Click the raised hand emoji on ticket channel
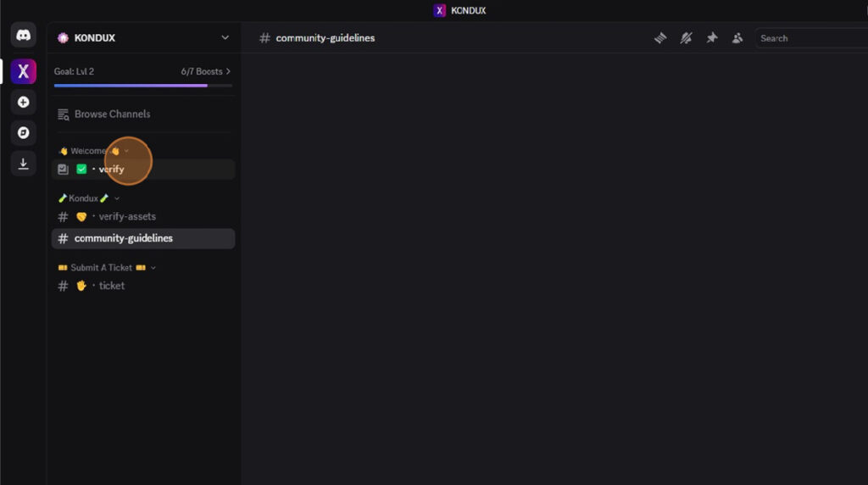 tap(81, 286)
